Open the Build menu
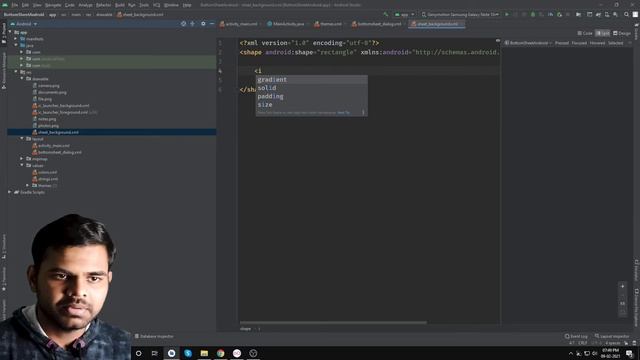 [120, 5]
